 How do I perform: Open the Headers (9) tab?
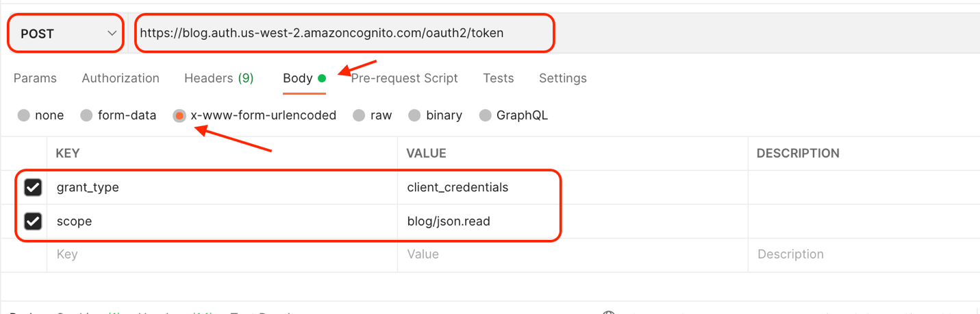[219, 78]
